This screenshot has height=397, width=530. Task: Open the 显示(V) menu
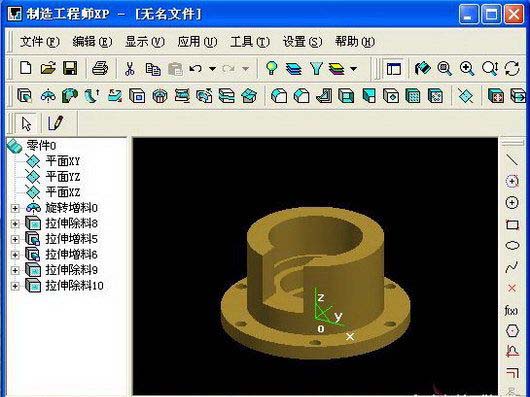[145, 42]
